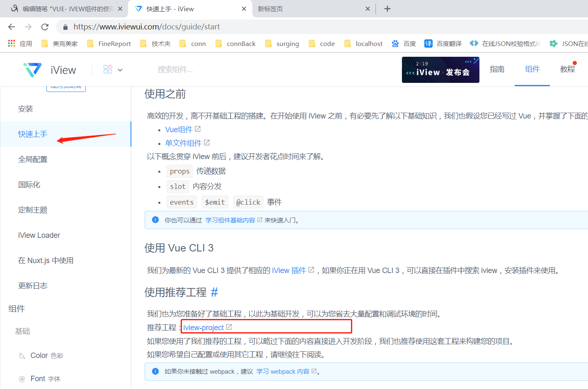Switch to the '新标签页' browser tab
This screenshot has height=389, width=588.
[x=314, y=9]
